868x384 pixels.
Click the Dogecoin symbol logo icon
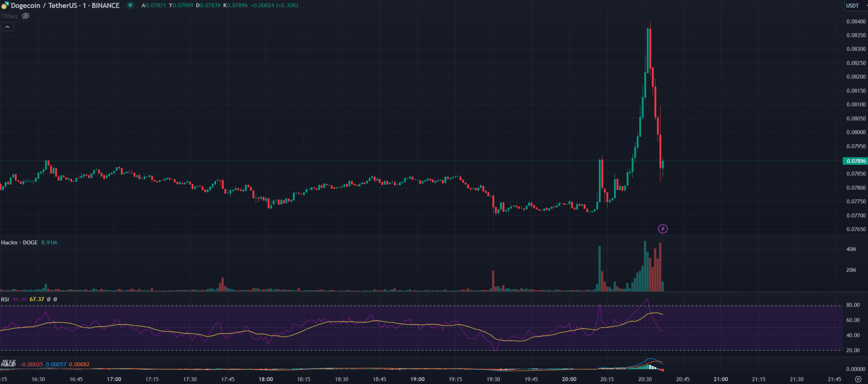click(5, 6)
